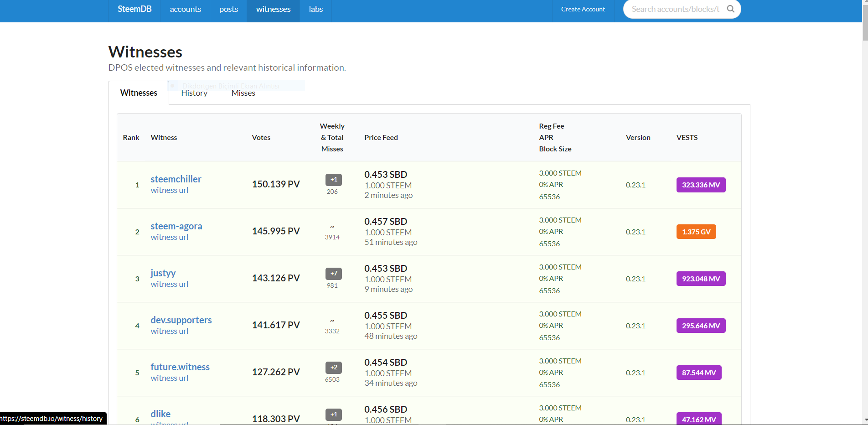Click the Create Account link
The width and height of the screenshot is (868, 425).
coord(583,9)
